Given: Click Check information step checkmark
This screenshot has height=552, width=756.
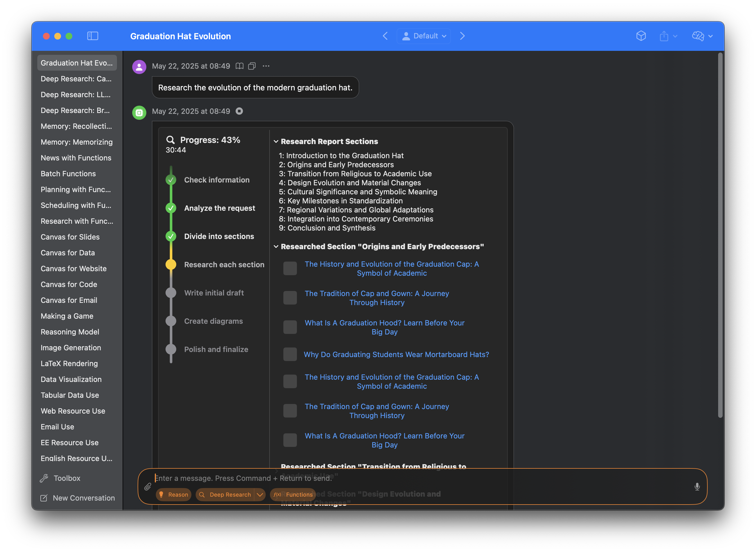Looking at the screenshot, I should [171, 180].
